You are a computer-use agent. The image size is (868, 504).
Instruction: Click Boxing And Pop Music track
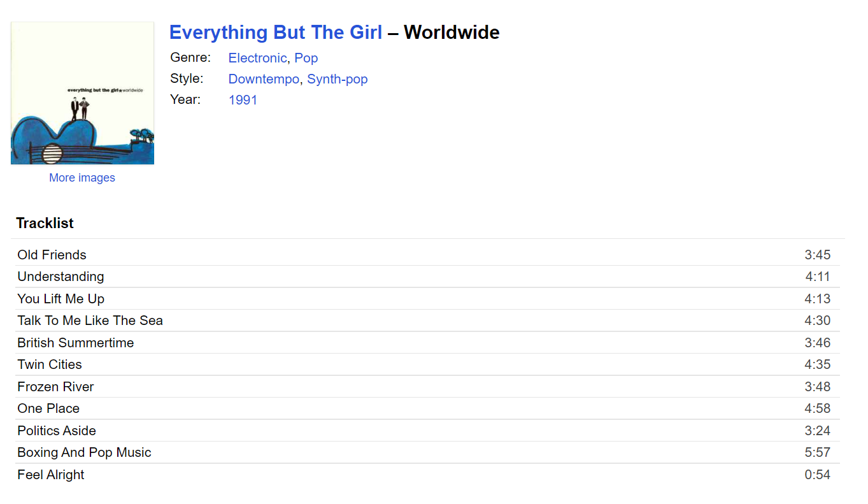(x=84, y=452)
